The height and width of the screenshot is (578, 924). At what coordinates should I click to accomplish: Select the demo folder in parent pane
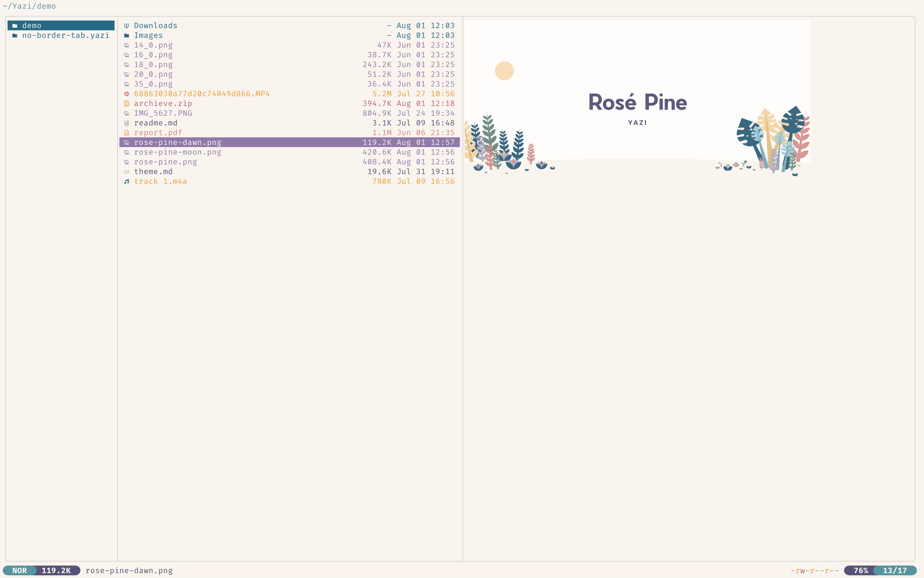(x=61, y=26)
